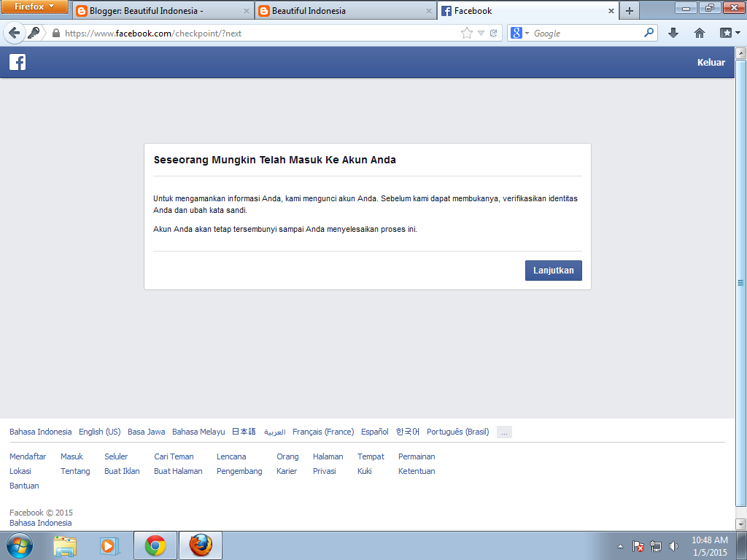Click the Facebook logo in header
This screenshot has width=747, height=560.
point(18,62)
